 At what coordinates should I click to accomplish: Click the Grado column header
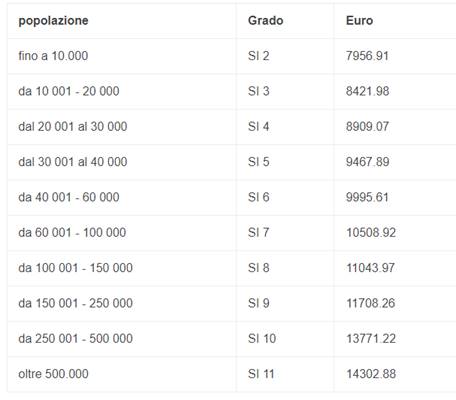point(265,21)
